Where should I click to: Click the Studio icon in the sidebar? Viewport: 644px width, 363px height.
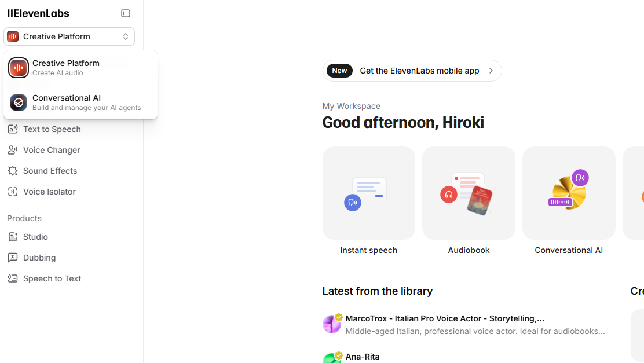13,237
